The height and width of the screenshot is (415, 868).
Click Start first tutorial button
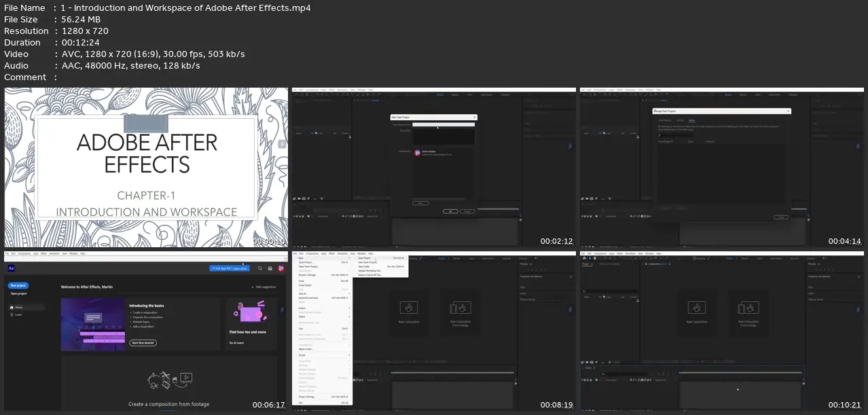click(x=143, y=343)
